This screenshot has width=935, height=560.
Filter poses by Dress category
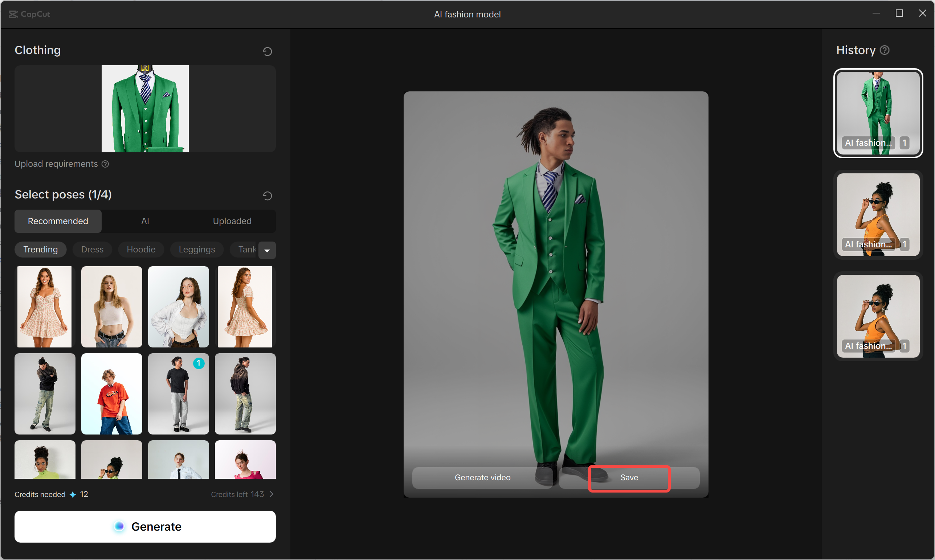(92, 250)
